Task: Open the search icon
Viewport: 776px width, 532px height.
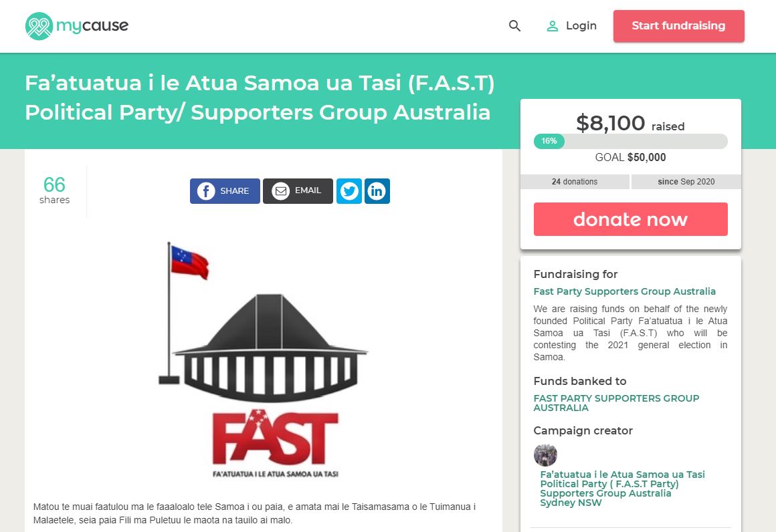Action: 514,25
